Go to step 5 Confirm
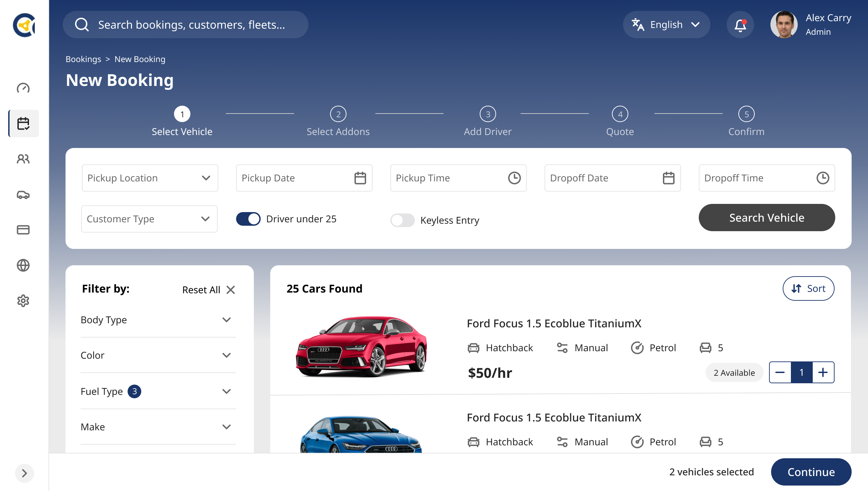 747,121
